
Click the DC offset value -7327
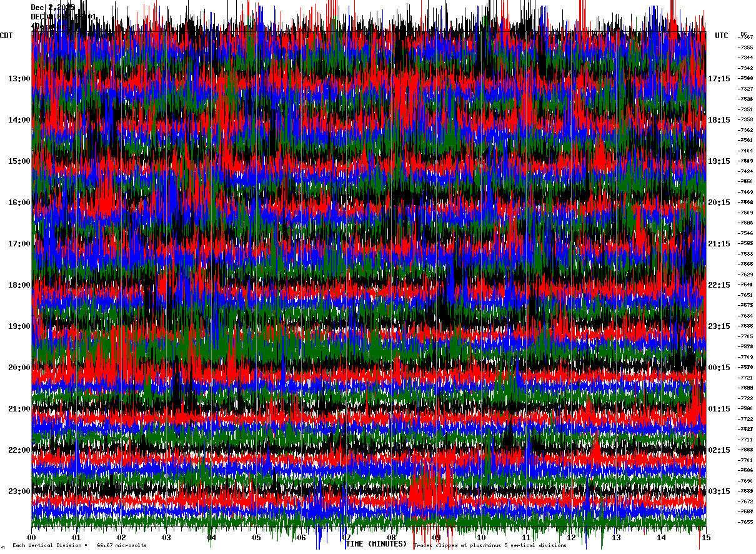(x=745, y=89)
